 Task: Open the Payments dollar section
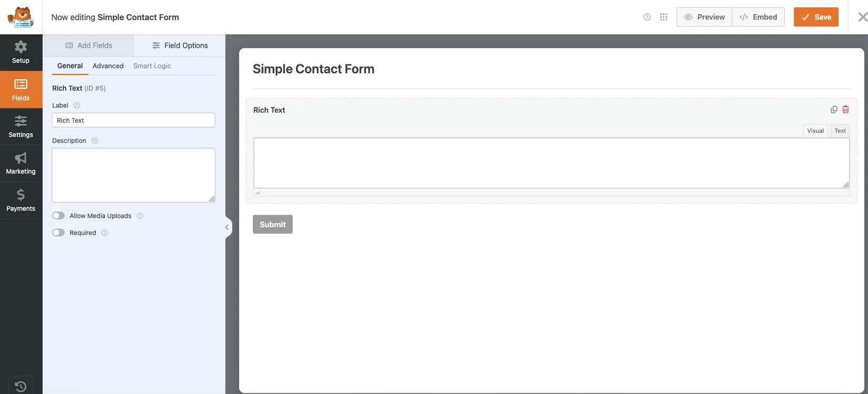tap(21, 195)
